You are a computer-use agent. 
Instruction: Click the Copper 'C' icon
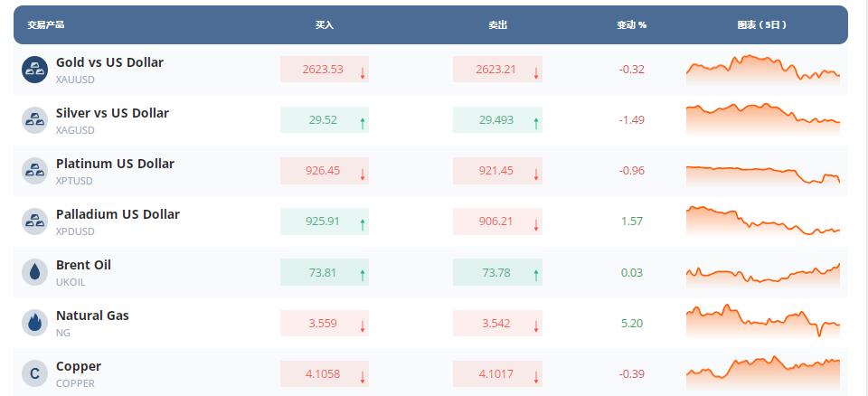(34, 373)
